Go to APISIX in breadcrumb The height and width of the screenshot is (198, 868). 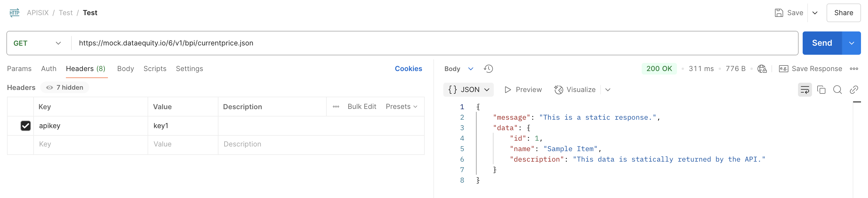click(38, 13)
